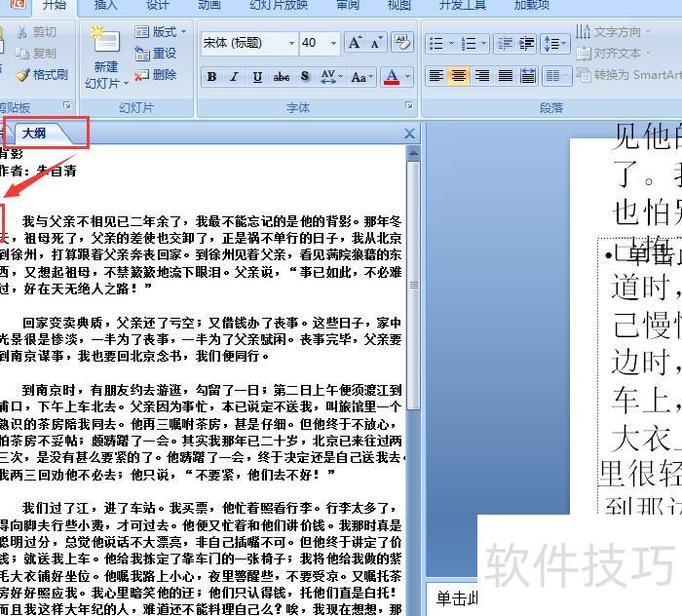Viewport: 682px width, 616px height.
Task: Open the Columns dropdown
Action: point(557,76)
